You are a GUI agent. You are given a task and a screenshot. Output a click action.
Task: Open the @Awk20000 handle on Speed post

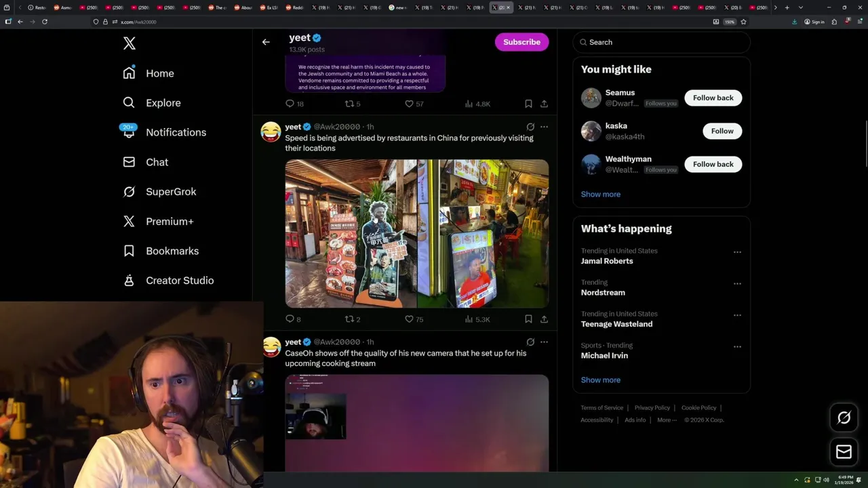click(336, 127)
